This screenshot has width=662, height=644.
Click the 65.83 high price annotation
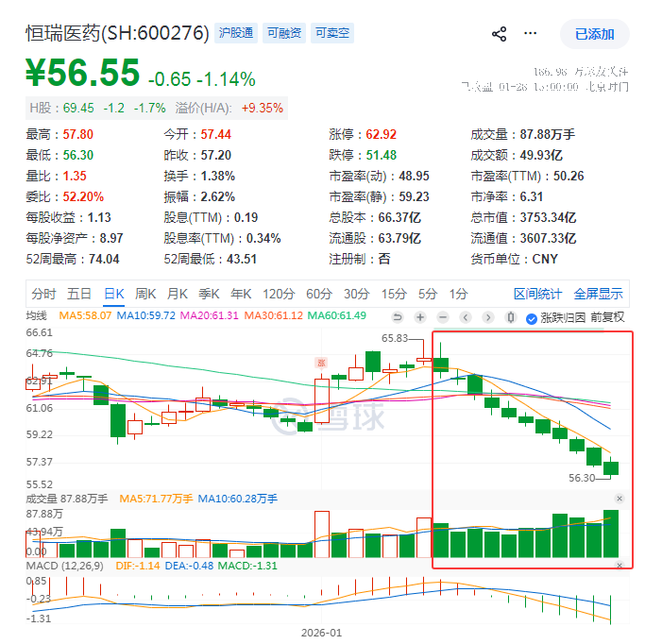pyautogui.click(x=395, y=338)
